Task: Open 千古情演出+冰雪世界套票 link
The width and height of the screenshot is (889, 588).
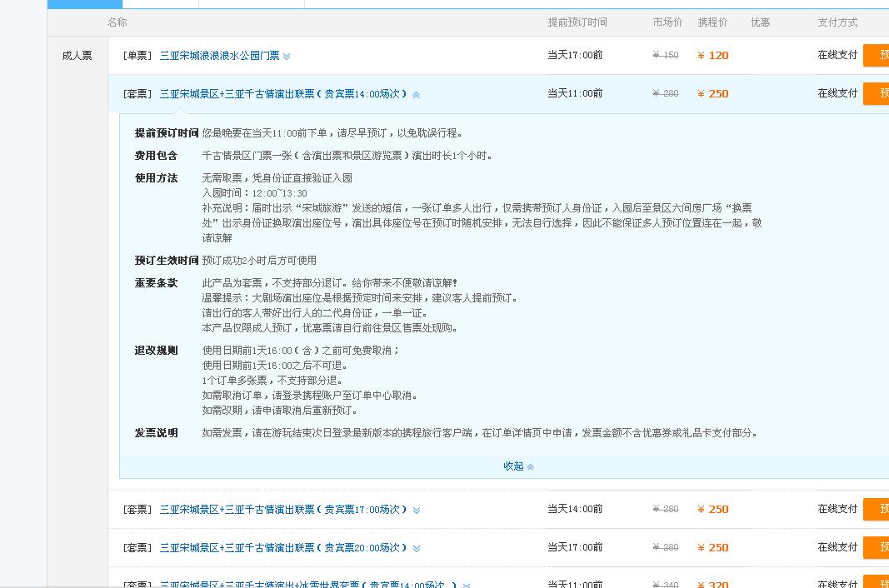Action: pos(308,584)
